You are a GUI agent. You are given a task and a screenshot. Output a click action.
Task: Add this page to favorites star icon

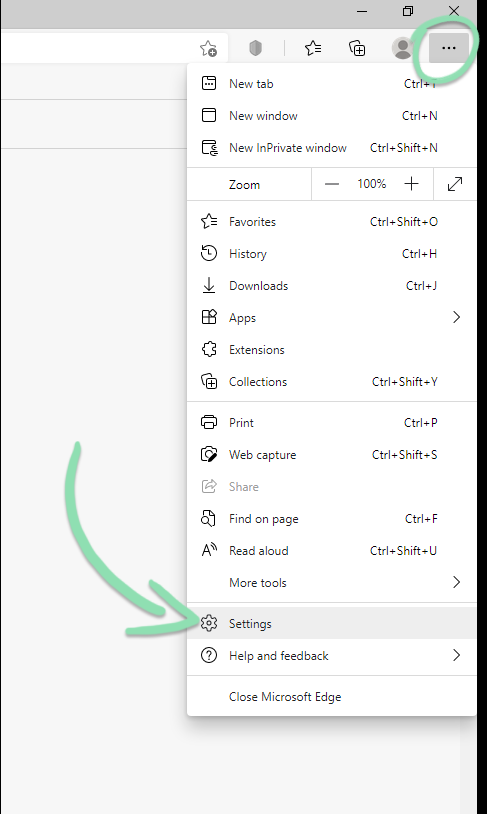(209, 48)
